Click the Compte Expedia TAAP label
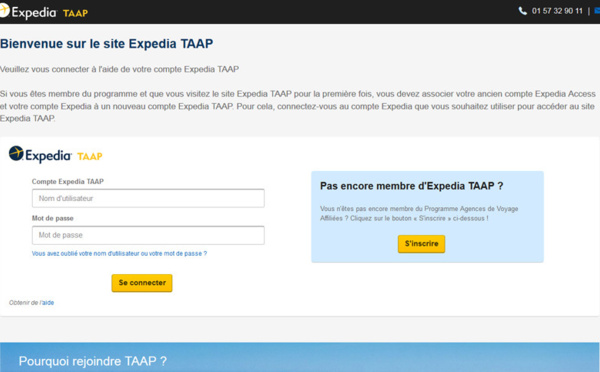 68,181
